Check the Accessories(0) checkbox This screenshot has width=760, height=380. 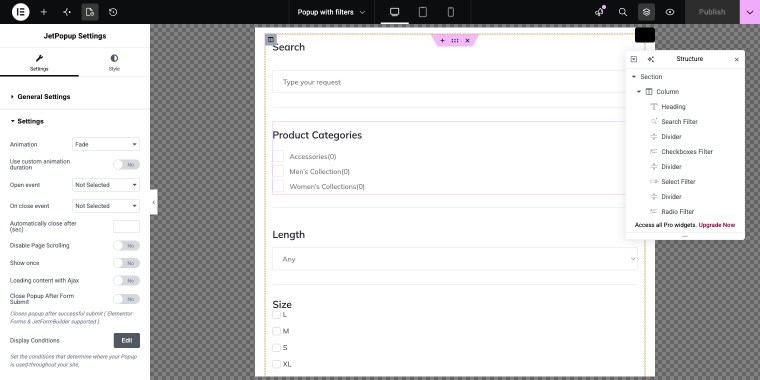278,156
